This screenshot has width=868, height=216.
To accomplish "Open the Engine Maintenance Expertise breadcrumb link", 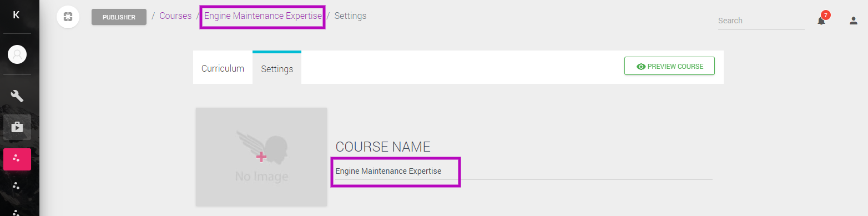I will [263, 16].
